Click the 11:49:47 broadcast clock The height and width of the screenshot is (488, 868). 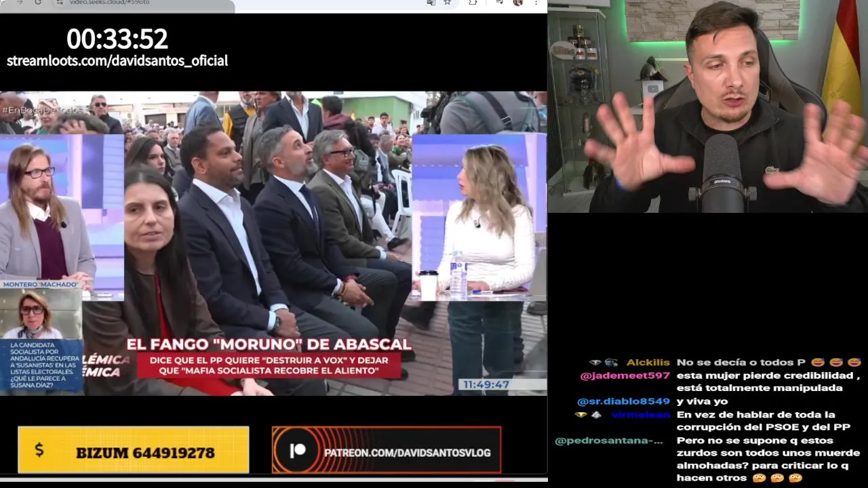click(x=486, y=384)
